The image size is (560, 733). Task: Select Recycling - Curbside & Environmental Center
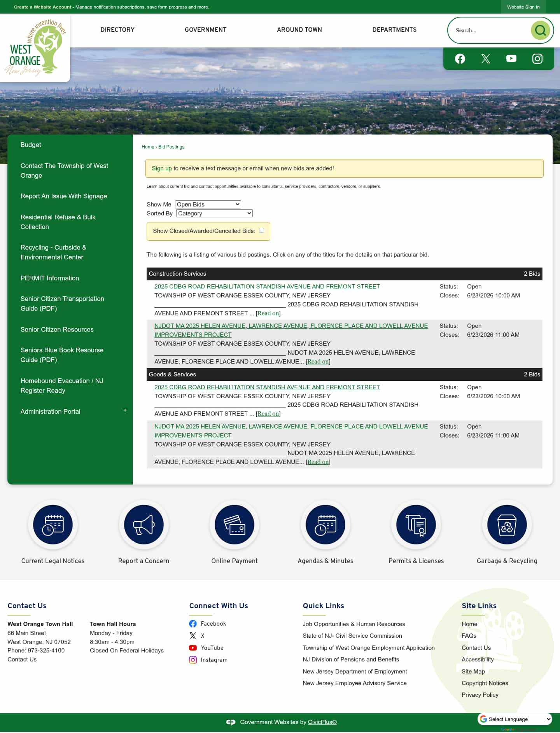click(x=53, y=252)
